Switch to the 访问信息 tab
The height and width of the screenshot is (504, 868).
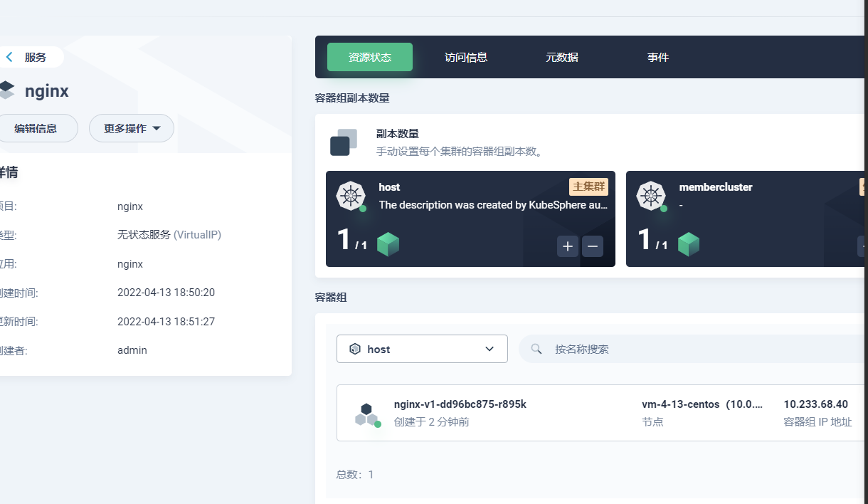point(466,57)
